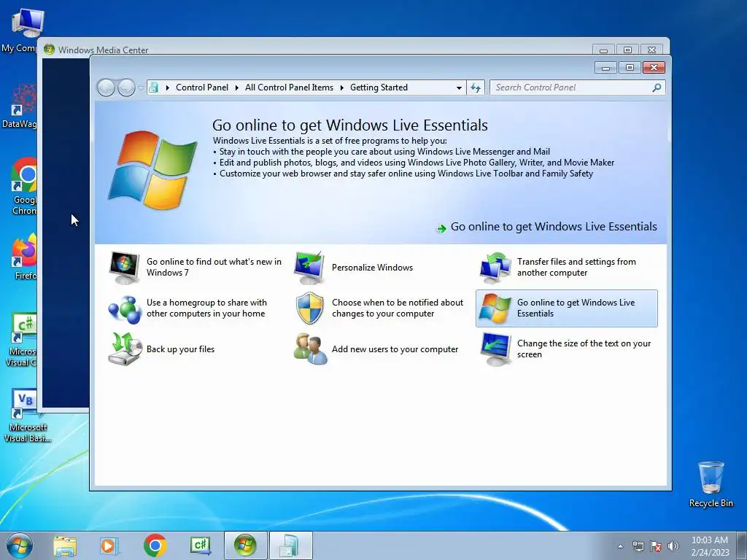The image size is (747, 560).
Task: Expand the address bar history dropdown
Action: (x=459, y=87)
